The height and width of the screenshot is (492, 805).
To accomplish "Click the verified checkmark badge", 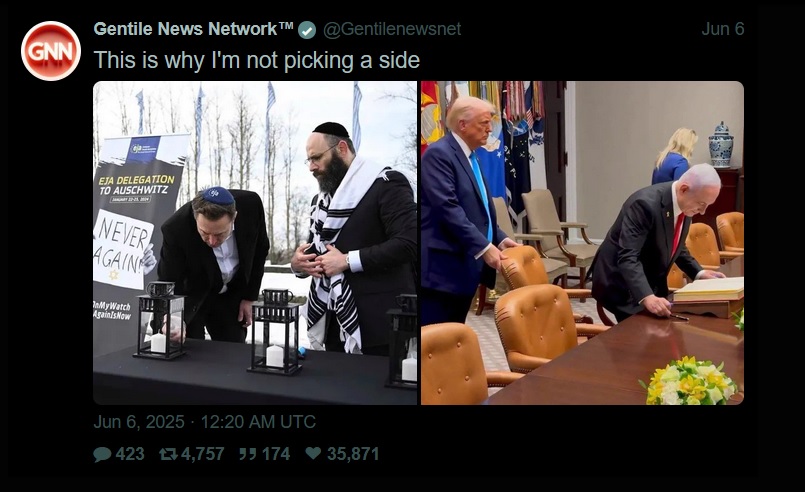I will point(307,30).
